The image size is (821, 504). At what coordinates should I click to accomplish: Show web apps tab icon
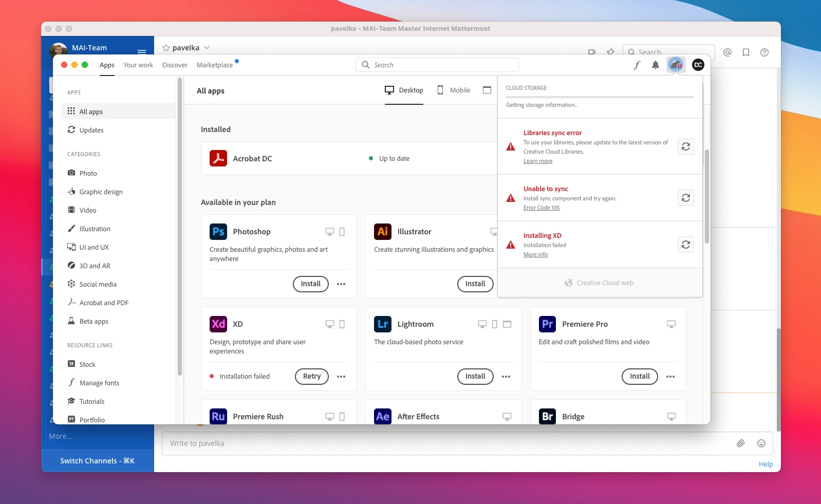tap(487, 90)
